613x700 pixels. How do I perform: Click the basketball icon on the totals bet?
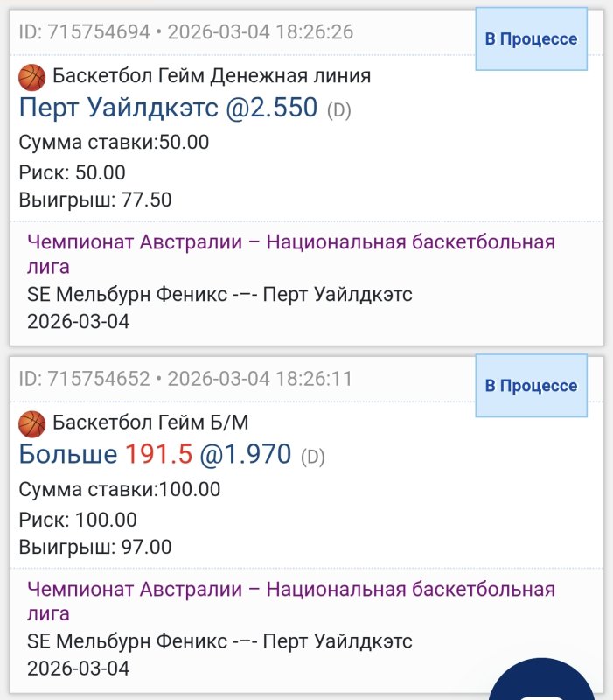pos(32,426)
